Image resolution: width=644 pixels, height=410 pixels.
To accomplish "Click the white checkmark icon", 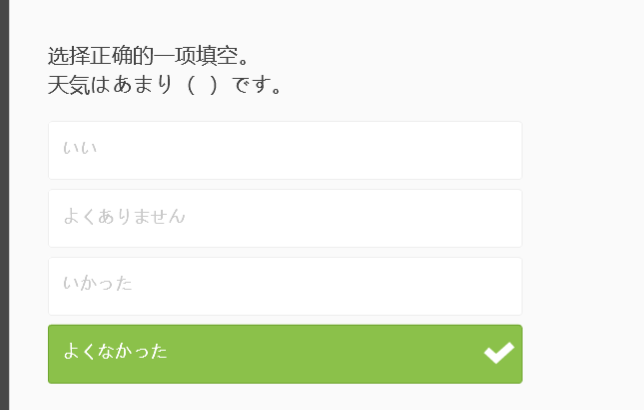I will pyautogui.click(x=499, y=353).
